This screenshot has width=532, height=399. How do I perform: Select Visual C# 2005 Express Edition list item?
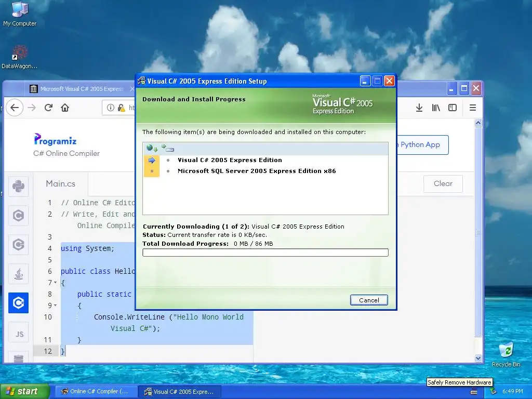coord(230,160)
